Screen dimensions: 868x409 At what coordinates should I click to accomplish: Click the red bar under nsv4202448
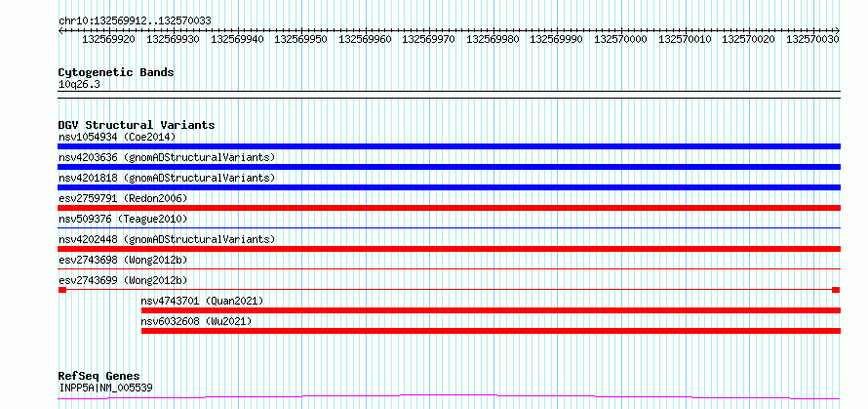click(x=449, y=249)
